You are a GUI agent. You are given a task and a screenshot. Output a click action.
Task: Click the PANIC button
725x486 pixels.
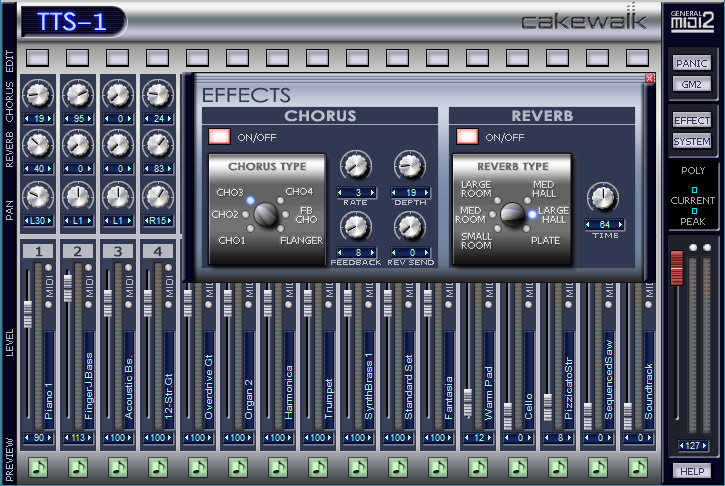coord(692,63)
